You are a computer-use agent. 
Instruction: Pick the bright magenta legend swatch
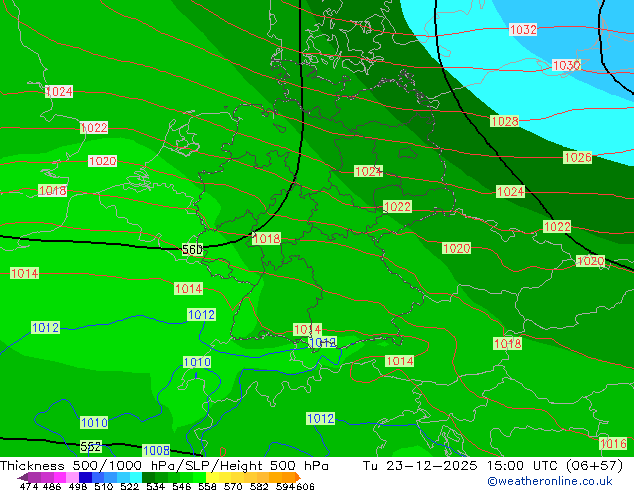coord(60,477)
